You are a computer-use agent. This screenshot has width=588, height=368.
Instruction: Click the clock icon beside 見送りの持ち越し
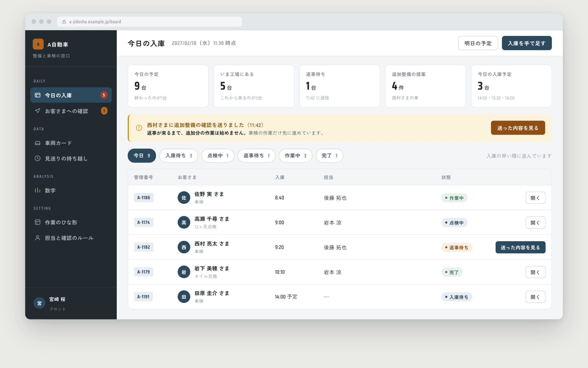(x=37, y=158)
